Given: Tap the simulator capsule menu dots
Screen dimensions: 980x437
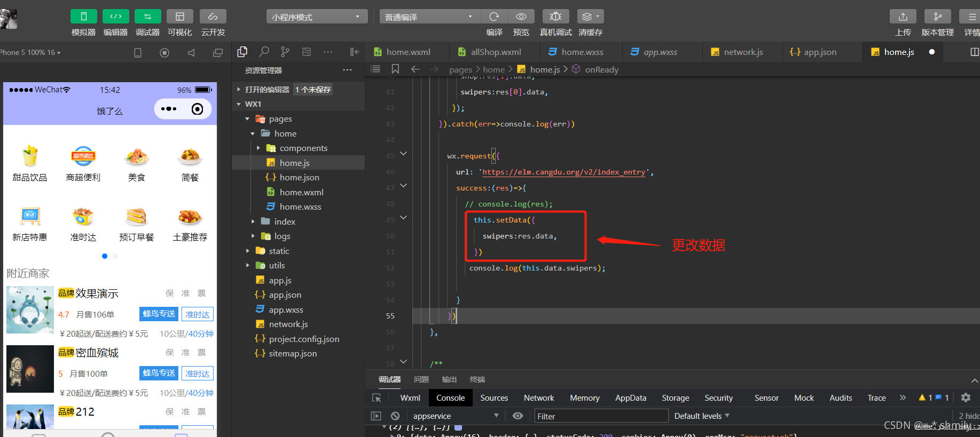Looking at the screenshot, I should click(x=169, y=109).
